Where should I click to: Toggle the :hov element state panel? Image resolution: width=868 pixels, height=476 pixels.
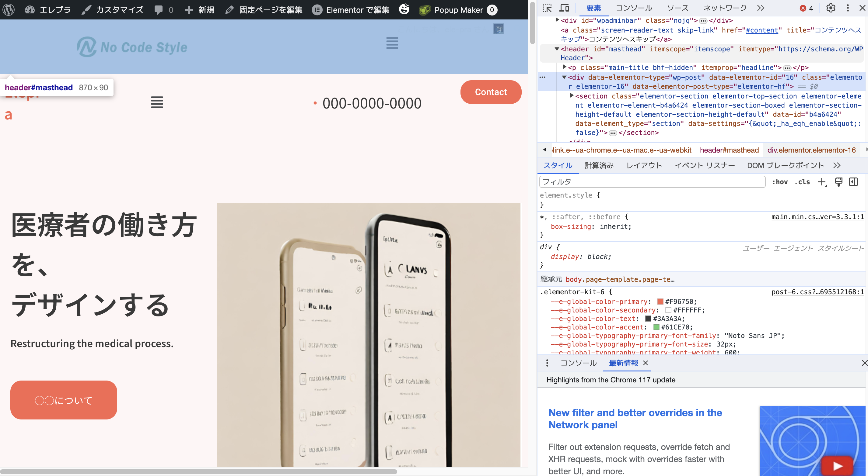pyautogui.click(x=780, y=182)
